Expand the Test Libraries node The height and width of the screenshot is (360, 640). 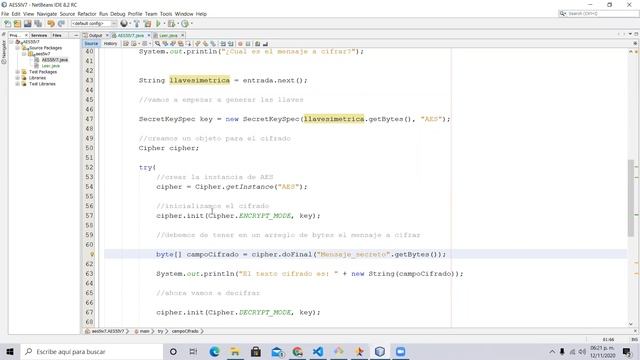tap(18, 84)
